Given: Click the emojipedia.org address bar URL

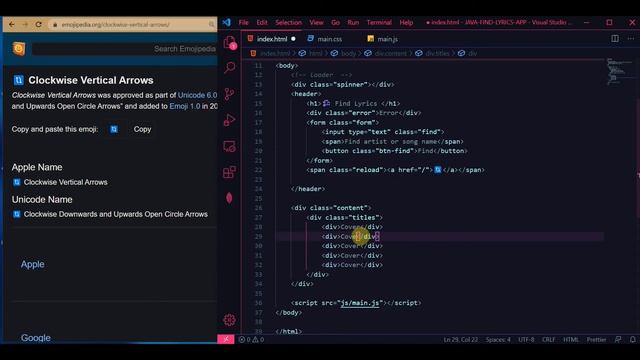Looking at the screenshot, I should click(x=116, y=24).
